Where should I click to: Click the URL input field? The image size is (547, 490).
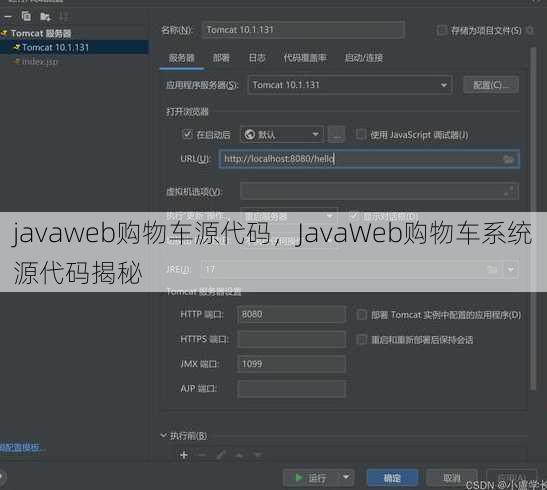click(369, 159)
